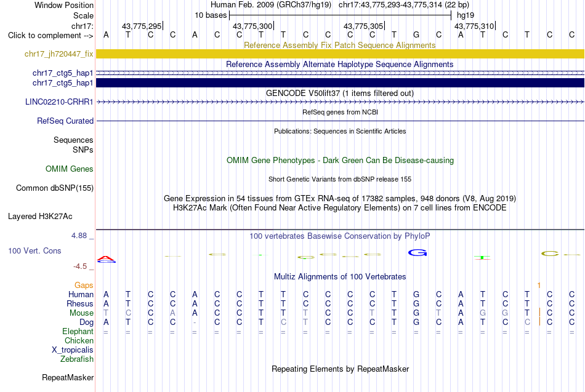Image resolution: width=585 pixels, height=392 pixels.
Task: Click 'Gene Expression in 54 tissues' GTEx title
Action: coord(340,198)
